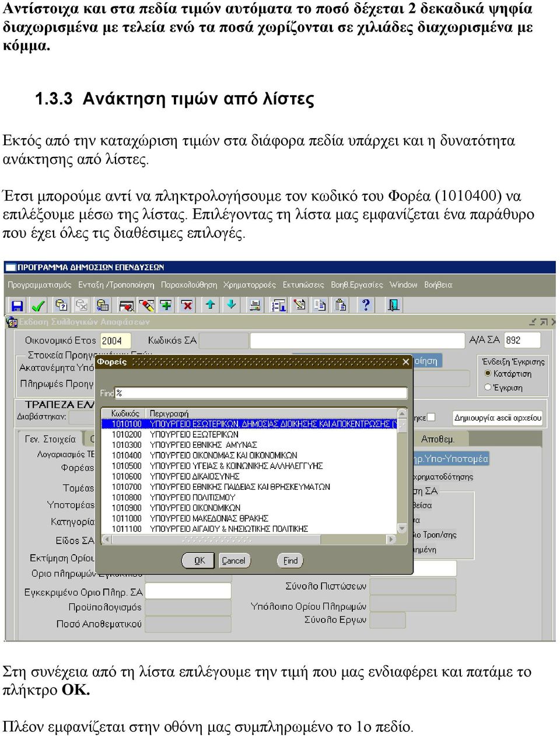The width and height of the screenshot is (560, 736).
Task: Click the up arrow previous-record icon
Action: 210,304
